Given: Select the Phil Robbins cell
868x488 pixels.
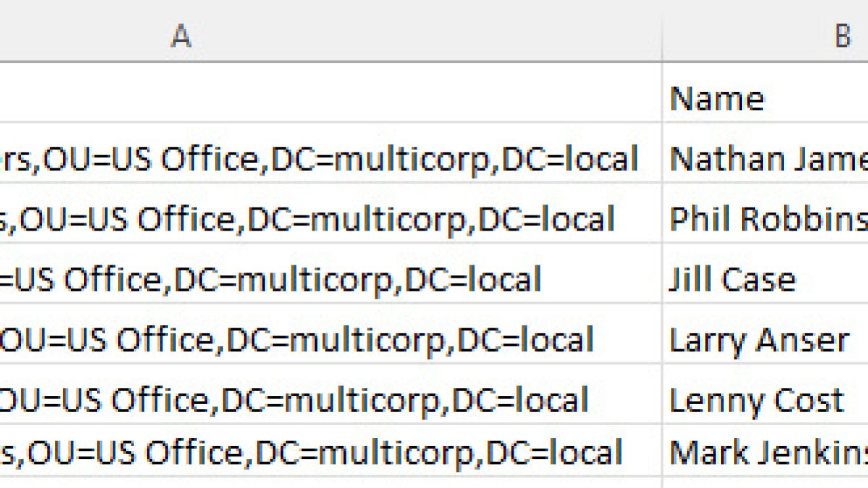Looking at the screenshot, I should click(765, 219).
